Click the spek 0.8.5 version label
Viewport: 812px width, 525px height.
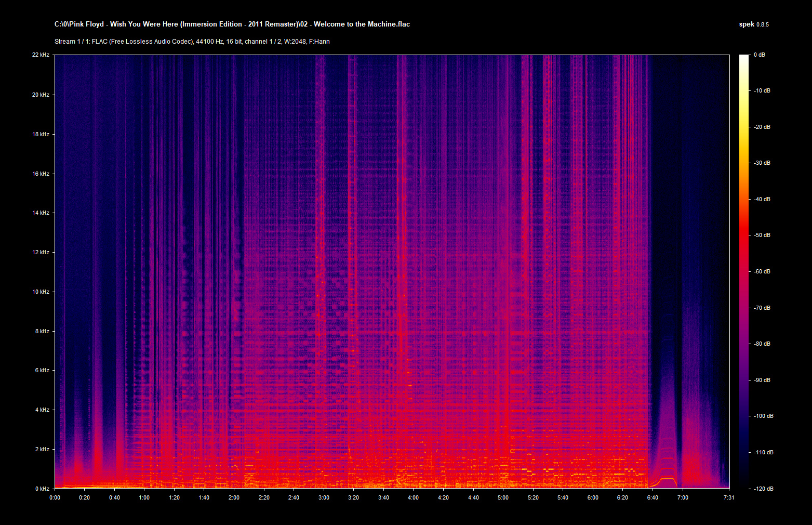(753, 24)
